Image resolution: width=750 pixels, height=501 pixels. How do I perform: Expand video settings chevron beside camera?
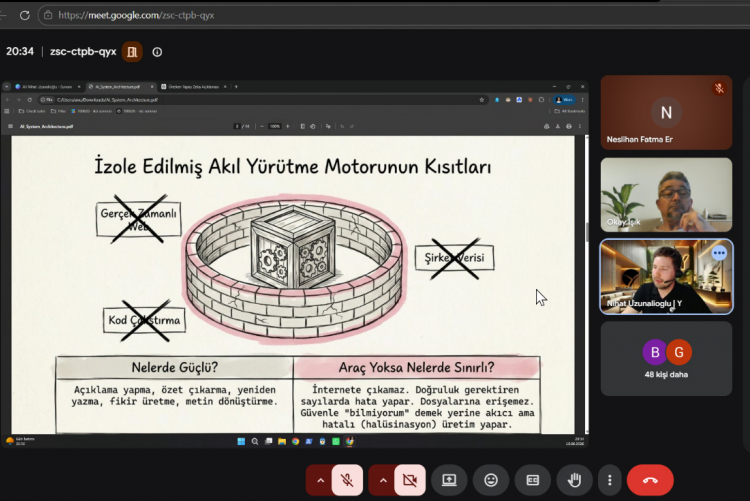click(383, 480)
